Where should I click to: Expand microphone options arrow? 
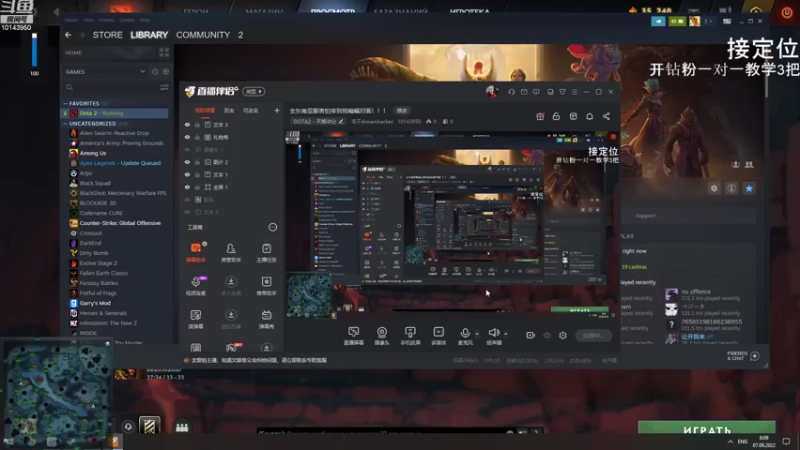point(477,334)
